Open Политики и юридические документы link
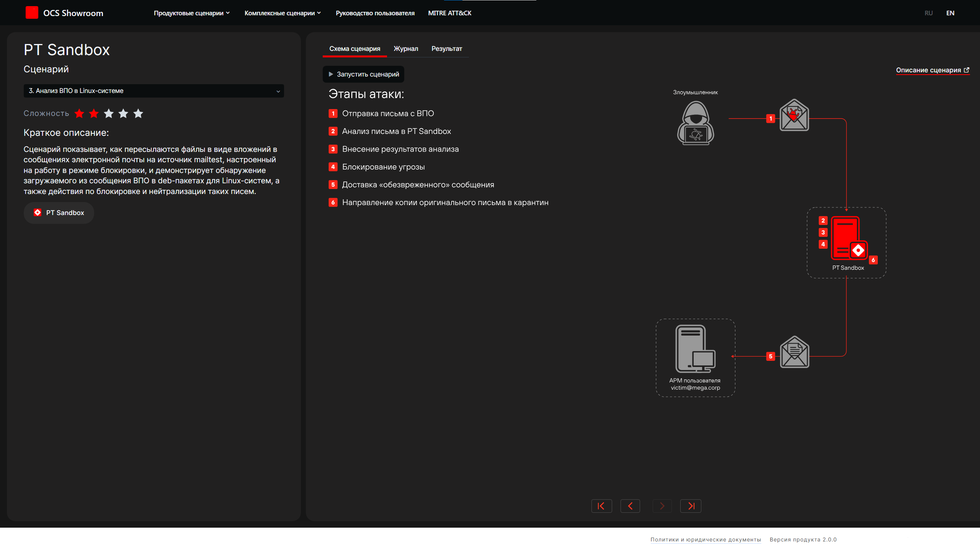 [706, 540]
